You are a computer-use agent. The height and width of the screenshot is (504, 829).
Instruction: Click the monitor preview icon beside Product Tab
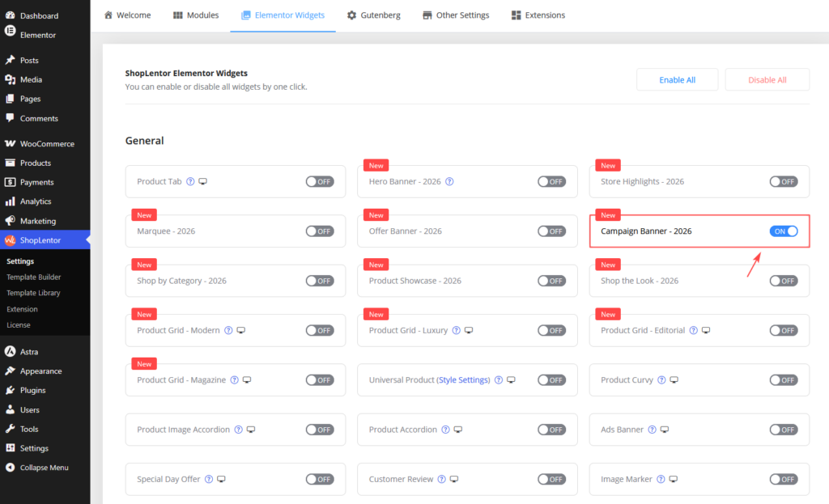click(202, 181)
